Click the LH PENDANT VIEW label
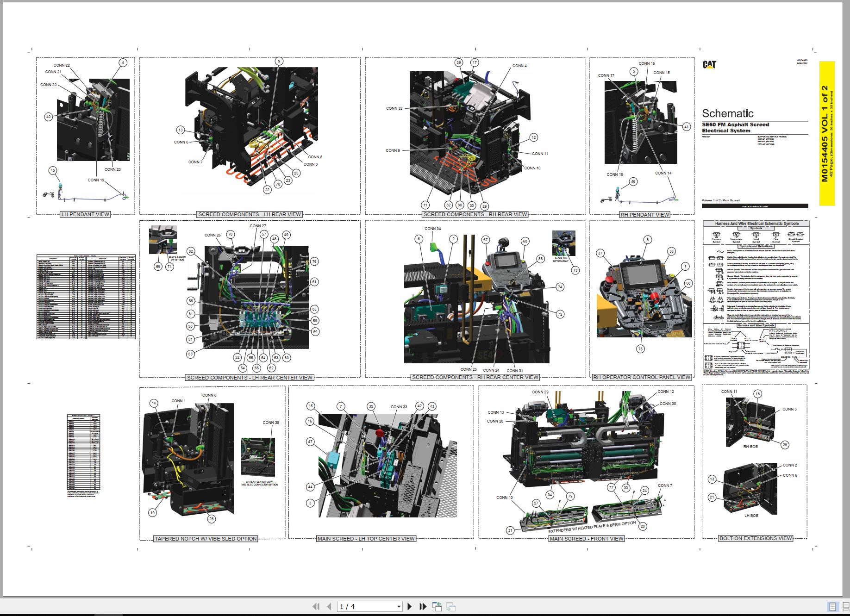Viewport: 850px width, 616px height. [86, 214]
